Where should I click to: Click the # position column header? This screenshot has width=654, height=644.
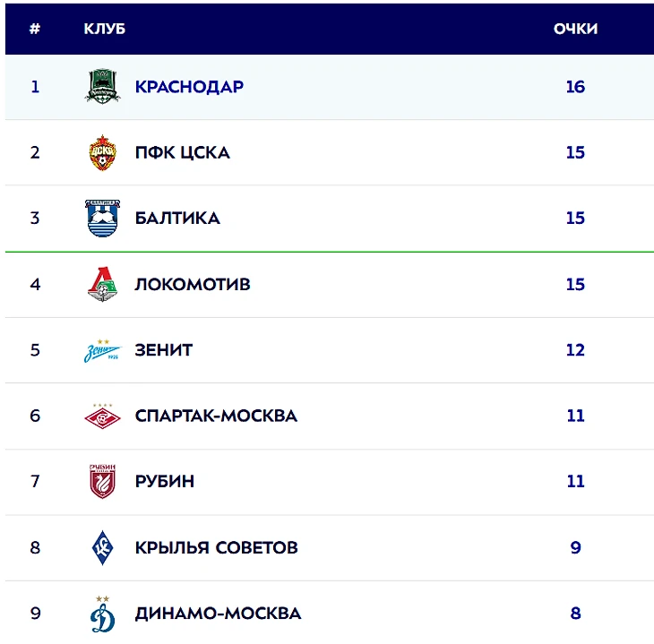(x=35, y=29)
